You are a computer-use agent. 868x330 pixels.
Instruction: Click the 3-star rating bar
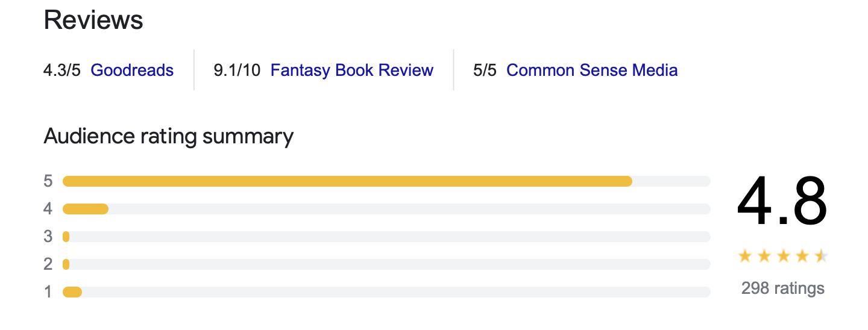coord(386,237)
